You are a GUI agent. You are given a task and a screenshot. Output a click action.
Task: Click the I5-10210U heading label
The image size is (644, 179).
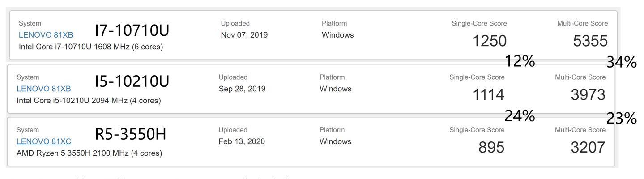[132, 81]
